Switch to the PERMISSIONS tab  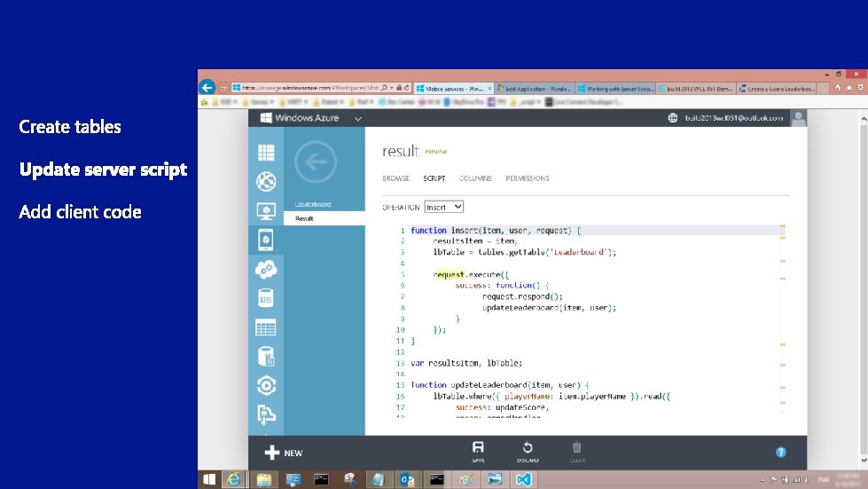528,178
